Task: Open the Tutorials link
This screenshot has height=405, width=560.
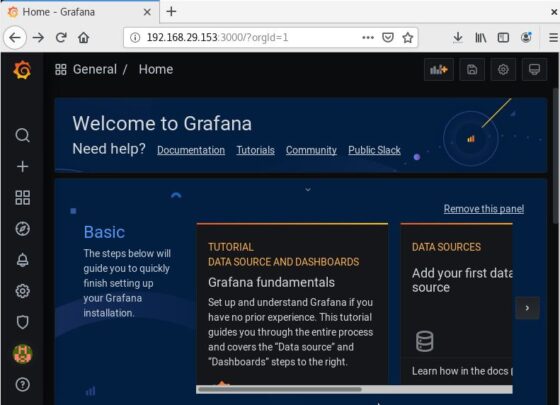Action: tap(255, 150)
